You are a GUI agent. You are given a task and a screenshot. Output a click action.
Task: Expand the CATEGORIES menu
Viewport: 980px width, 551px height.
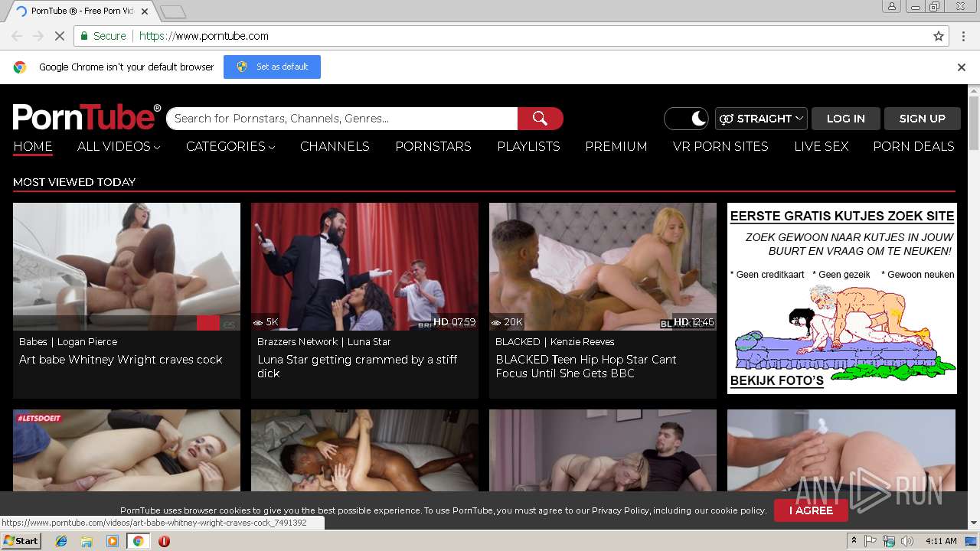click(230, 146)
